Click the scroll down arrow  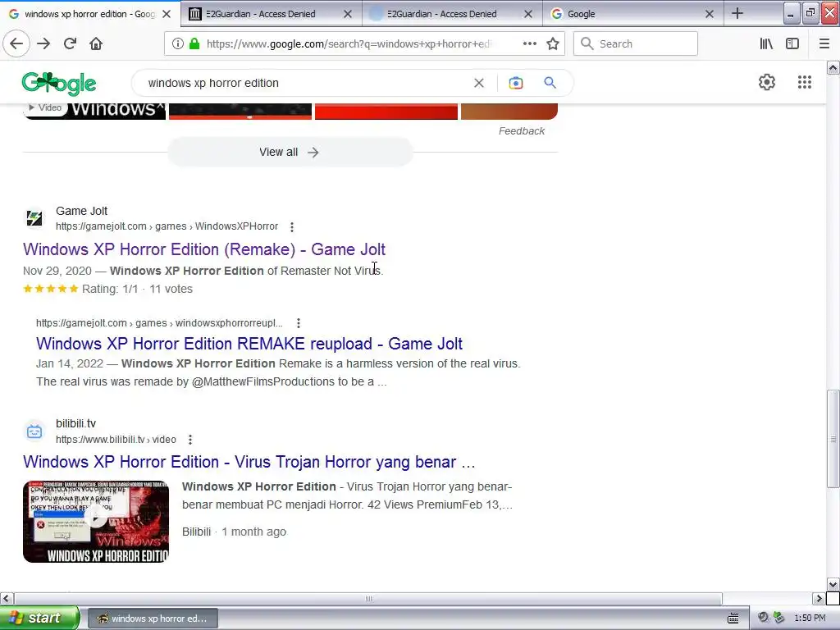pos(833,584)
